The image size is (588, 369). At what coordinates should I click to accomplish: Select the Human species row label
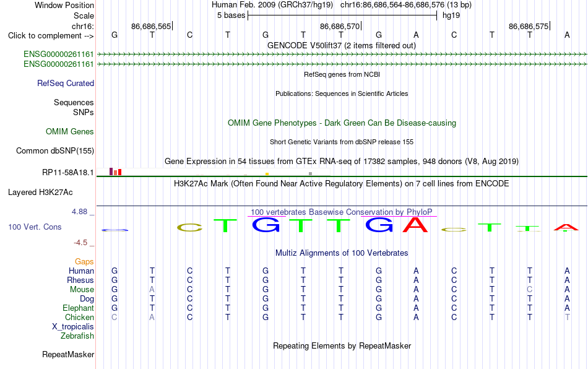click(x=81, y=271)
